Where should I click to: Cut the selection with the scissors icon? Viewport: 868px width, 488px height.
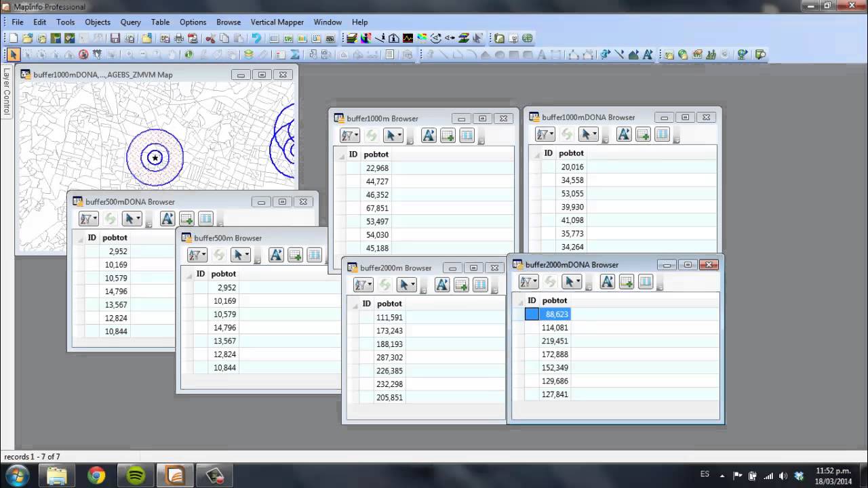pos(211,38)
